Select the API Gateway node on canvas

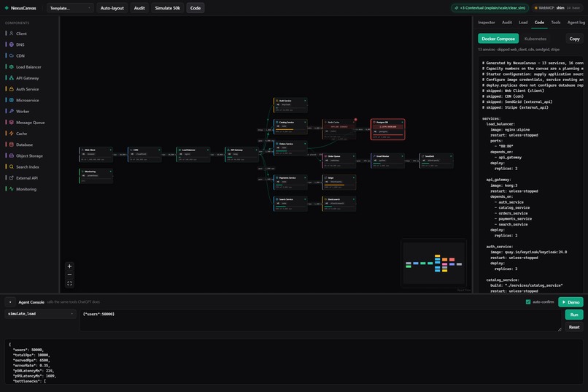coord(242,154)
